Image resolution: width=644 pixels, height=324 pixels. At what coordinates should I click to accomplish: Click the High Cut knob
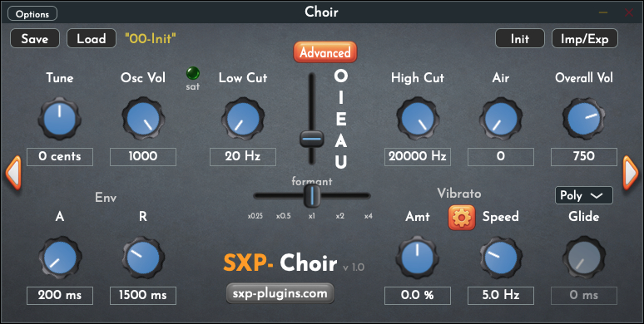click(x=418, y=119)
